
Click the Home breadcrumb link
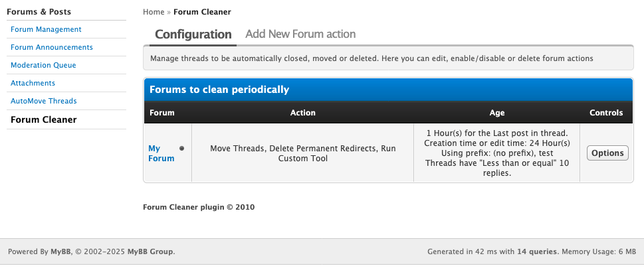click(x=154, y=12)
